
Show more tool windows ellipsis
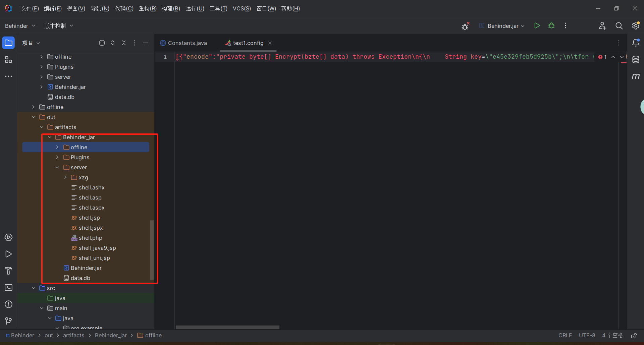(x=8, y=76)
